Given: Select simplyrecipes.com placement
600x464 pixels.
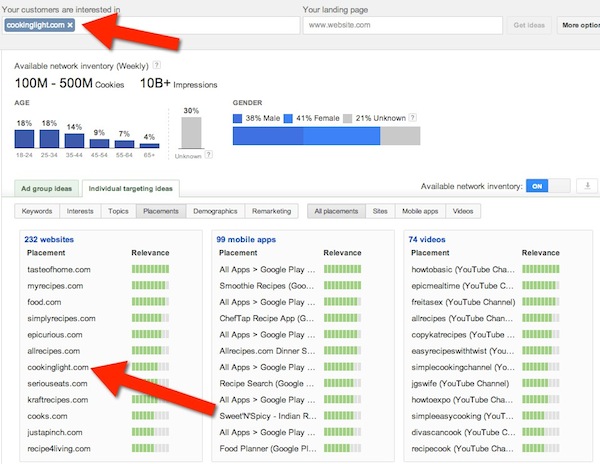Looking at the screenshot, I should tap(61, 318).
